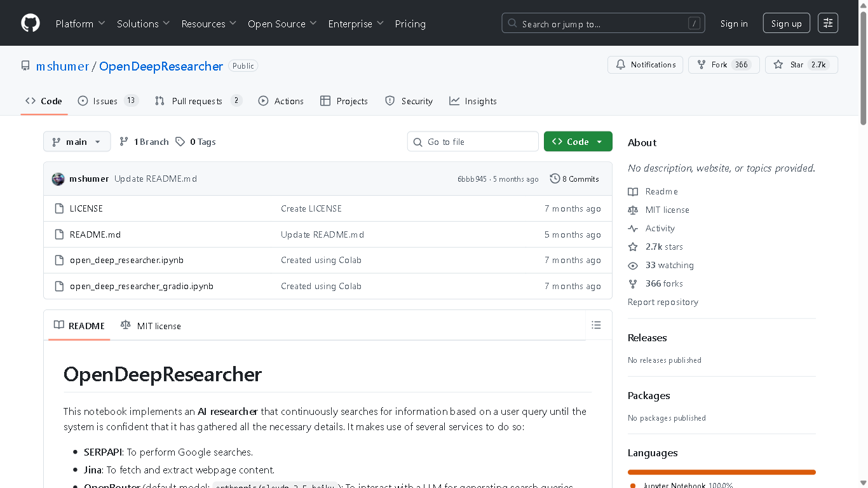Image resolution: width=868 pixels, height=488 pixels.
Task: View the 8 Commits history
Action: point(574,179)
